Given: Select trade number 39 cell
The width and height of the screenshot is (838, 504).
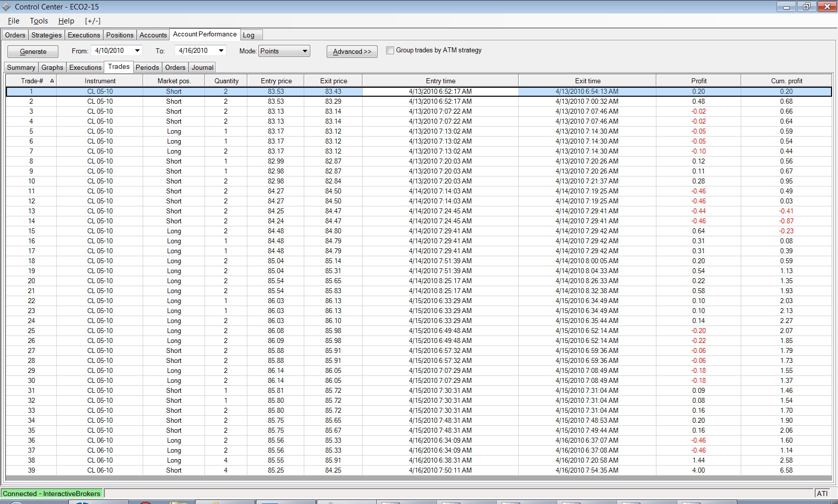Looking at the screenshot, I should 31,470.
